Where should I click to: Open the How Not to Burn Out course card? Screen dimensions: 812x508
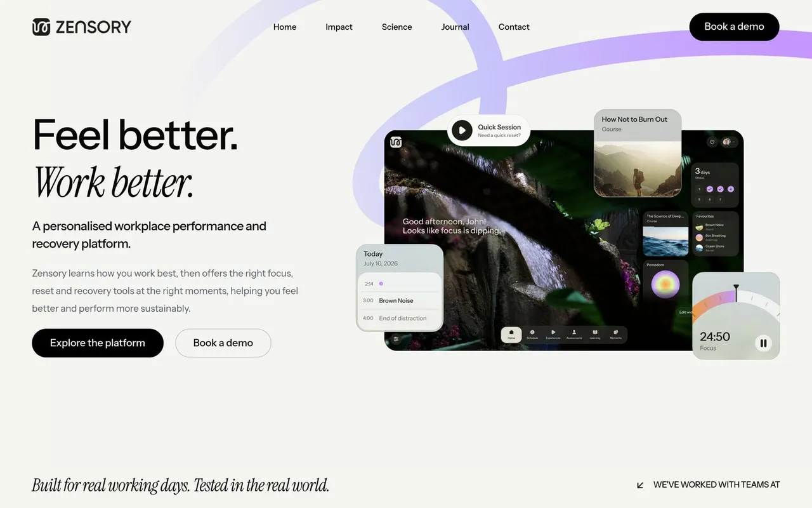[638, 153]
